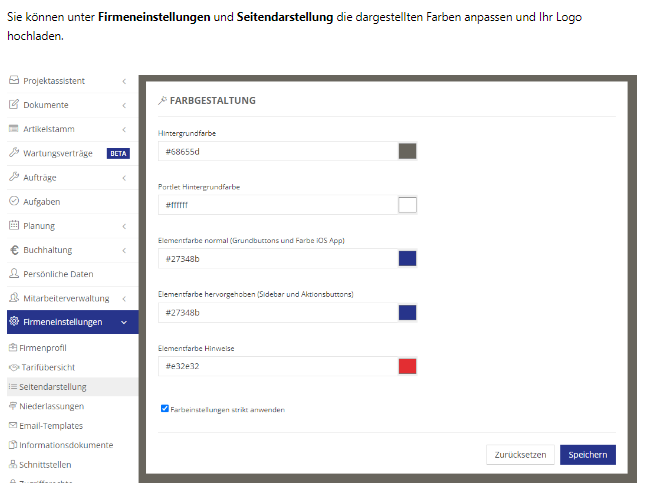Click the Dokumente pencil icon
This screenshot has width=656, height=499.
click(x=14, y=104)
